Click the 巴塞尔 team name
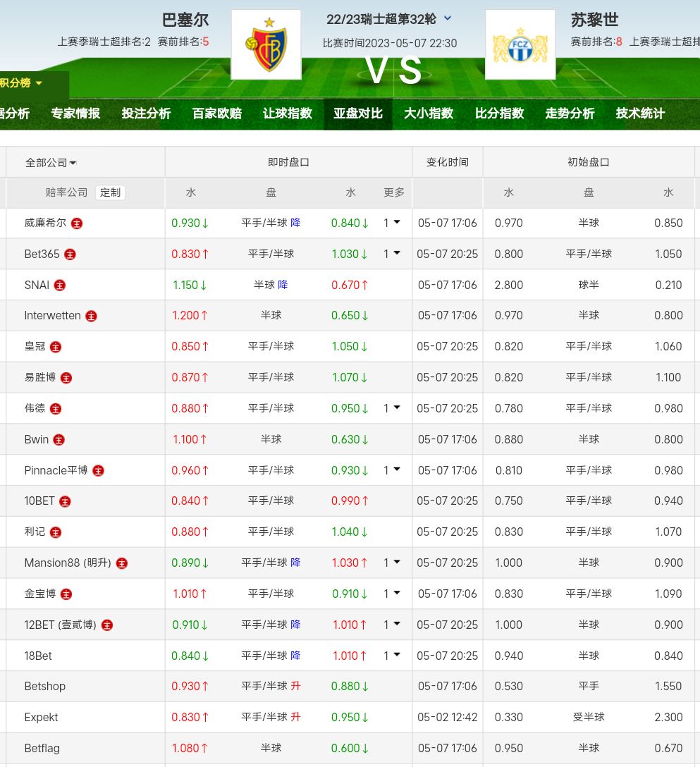Screen dimensions: 700x767 click(185, 20)
